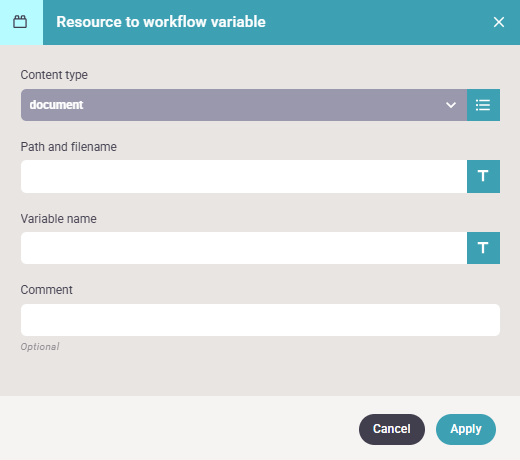Click the list icon beside Content type

point(483,105)
